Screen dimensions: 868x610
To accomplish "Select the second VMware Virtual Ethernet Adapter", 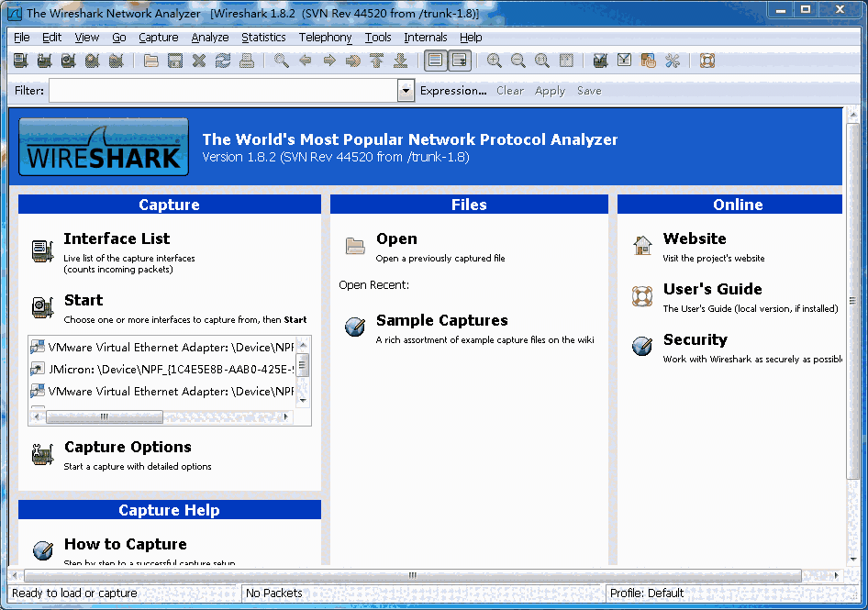I will [165, 391].
